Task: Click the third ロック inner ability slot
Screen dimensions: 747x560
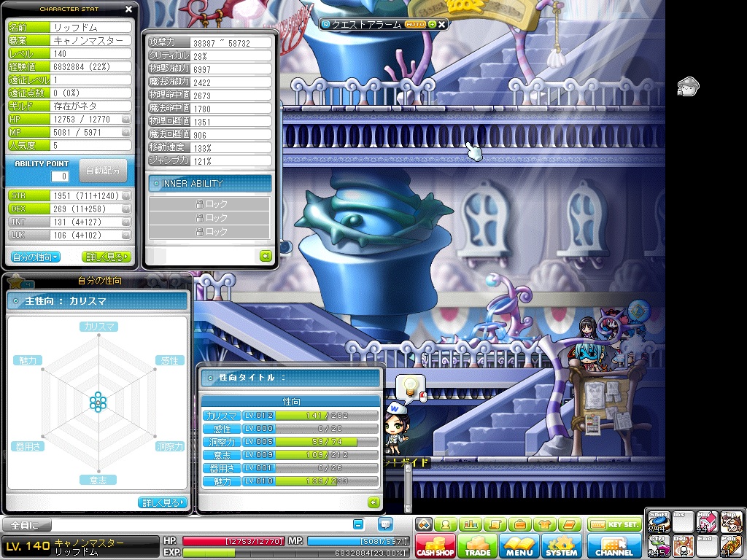Action: point(209,231)
